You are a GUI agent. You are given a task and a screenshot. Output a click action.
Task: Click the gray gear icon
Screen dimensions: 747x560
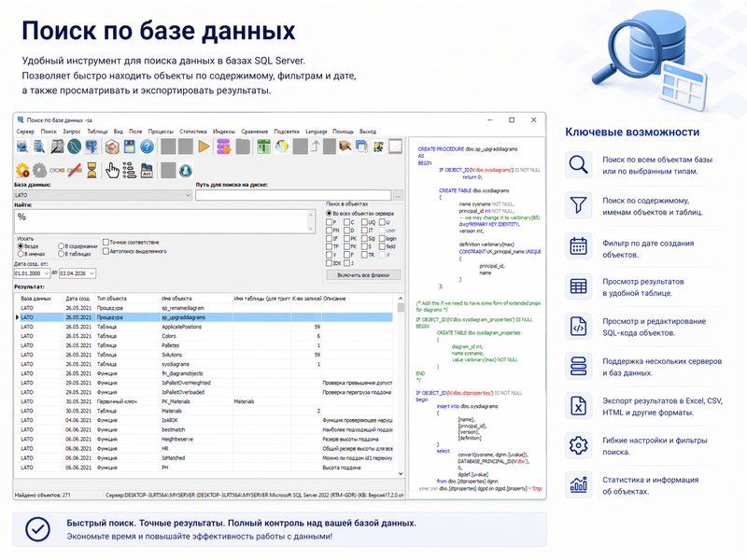coord(39,170)
